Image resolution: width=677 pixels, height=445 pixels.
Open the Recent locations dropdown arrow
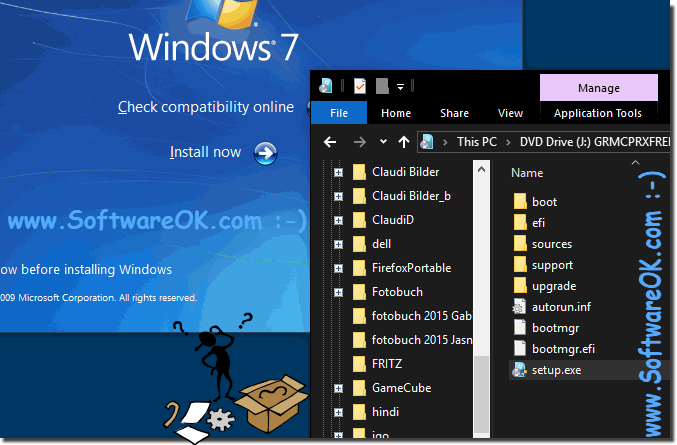pyautogui.click(x=383, y=141)
